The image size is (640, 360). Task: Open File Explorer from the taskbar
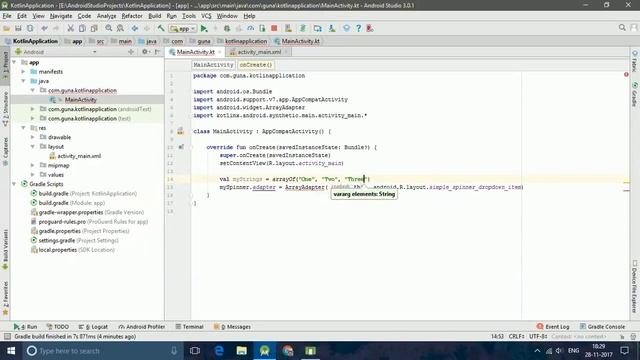tap(242, 351)
